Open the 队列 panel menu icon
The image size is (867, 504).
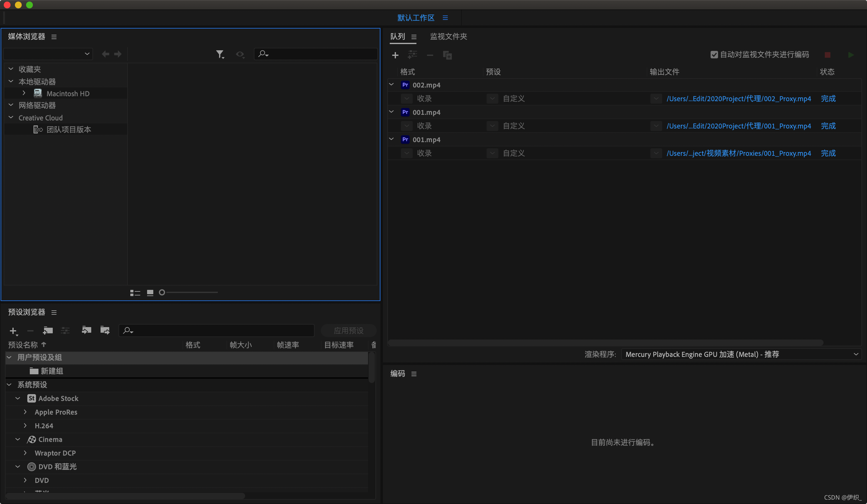414,37
